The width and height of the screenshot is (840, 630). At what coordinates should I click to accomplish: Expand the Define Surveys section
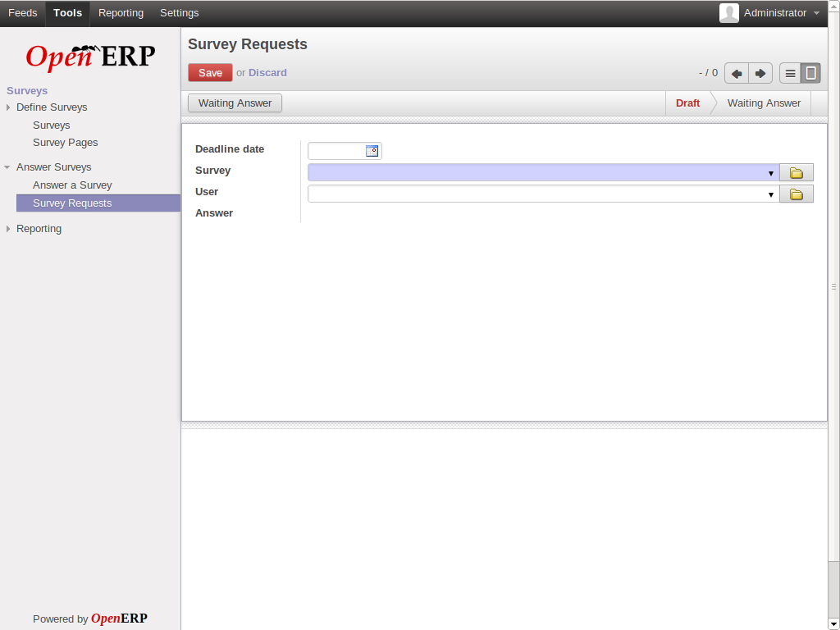point(8,107)
